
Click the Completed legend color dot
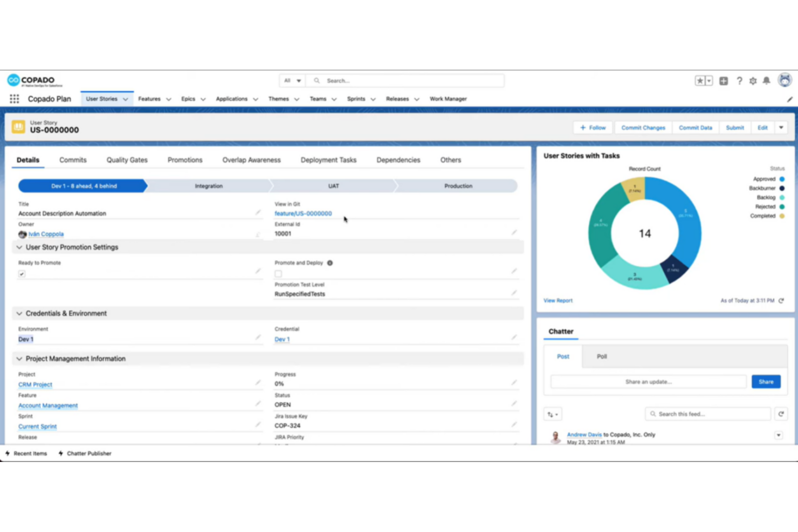(x=782, y=216)
